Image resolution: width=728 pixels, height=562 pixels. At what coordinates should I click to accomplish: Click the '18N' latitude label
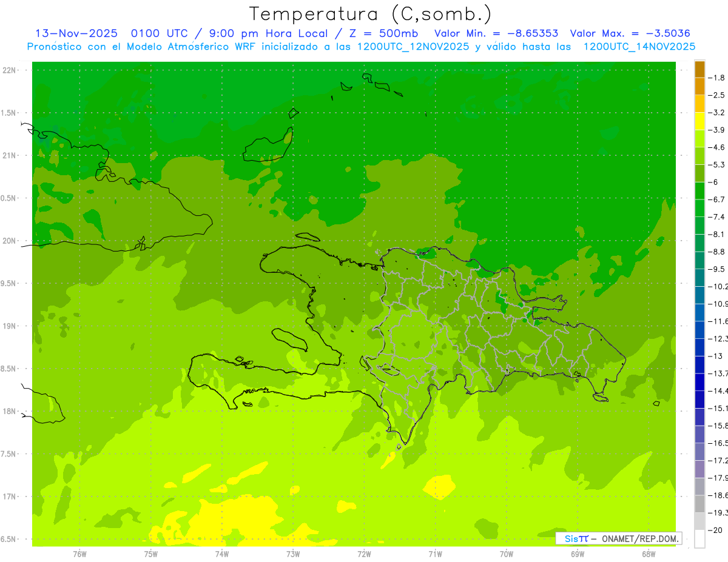10,411
